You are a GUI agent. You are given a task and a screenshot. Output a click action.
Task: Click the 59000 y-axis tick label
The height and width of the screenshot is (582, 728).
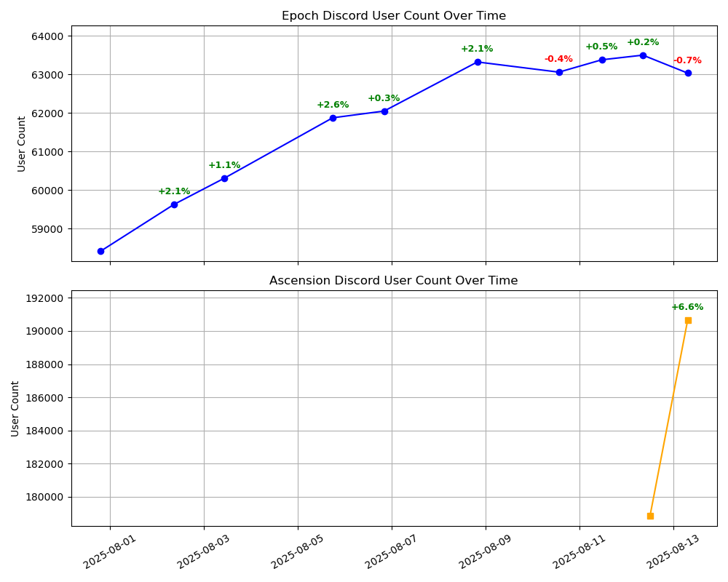[x=48, y=229]
